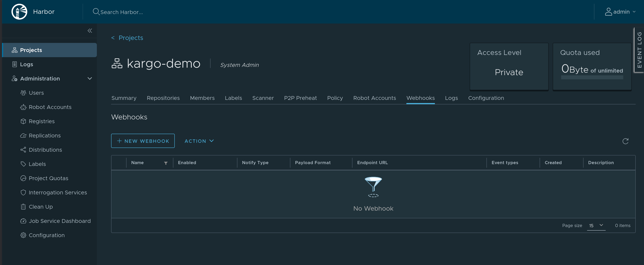Click the NEW WEBHOOK button

coord(143,141)
